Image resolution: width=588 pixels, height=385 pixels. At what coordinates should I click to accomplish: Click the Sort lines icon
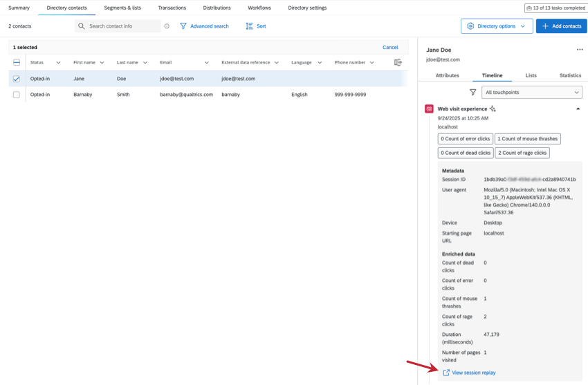point(249,26)
